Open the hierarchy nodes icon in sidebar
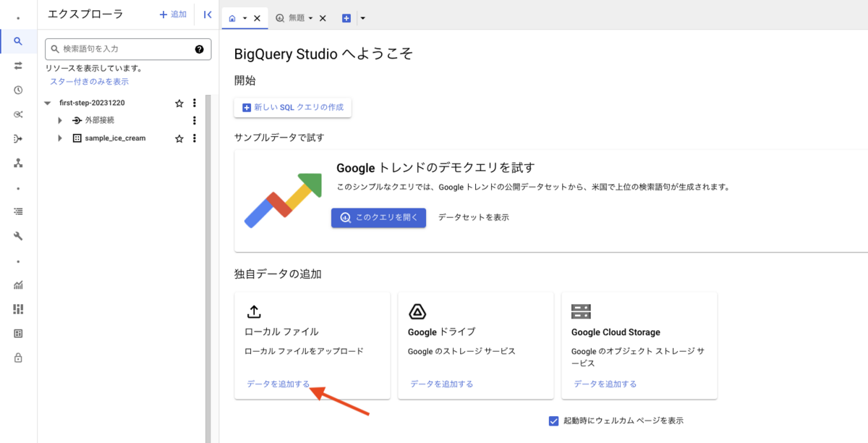This screenshot has height=443, width=868. [18, 163]
